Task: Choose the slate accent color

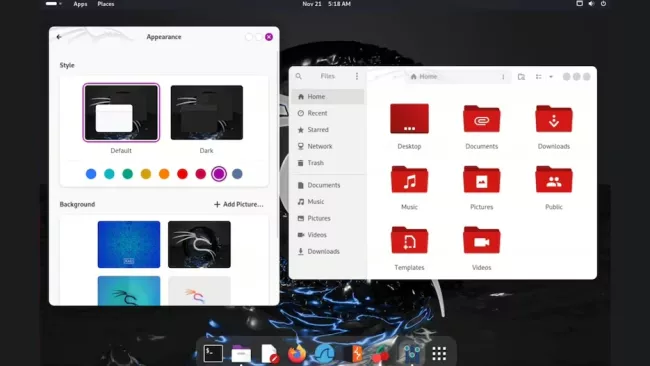Action: (x=237, y=174)
